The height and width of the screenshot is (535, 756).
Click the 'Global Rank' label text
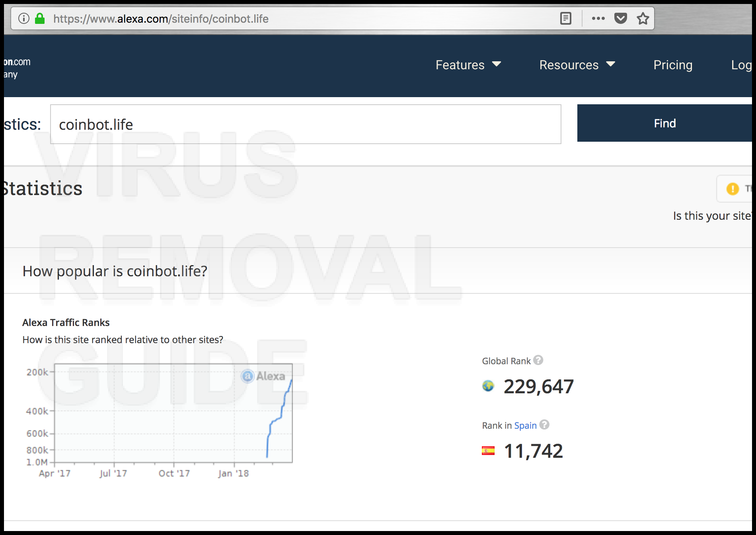507,361
